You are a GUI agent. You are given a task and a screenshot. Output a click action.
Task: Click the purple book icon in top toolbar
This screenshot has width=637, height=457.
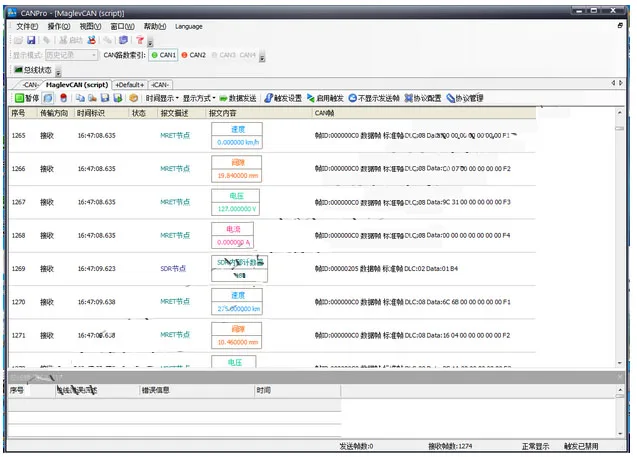[124, 40]
